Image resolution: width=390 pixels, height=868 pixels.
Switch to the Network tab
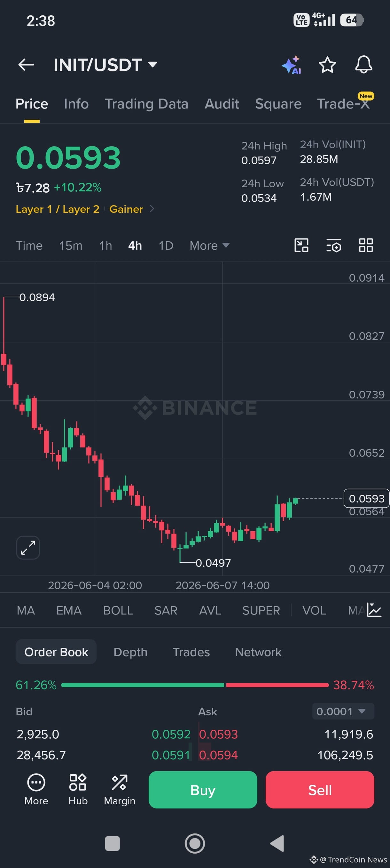258,652
